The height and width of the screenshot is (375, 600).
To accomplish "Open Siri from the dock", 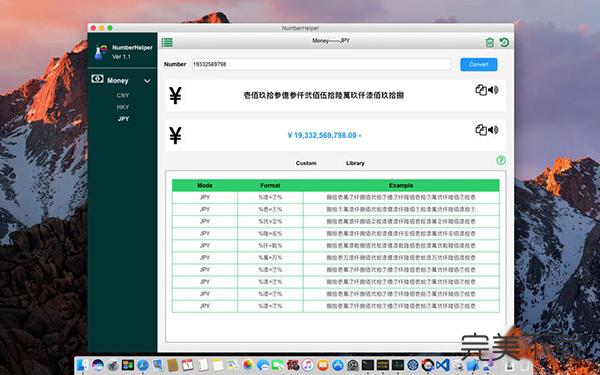I will point(98,365).
